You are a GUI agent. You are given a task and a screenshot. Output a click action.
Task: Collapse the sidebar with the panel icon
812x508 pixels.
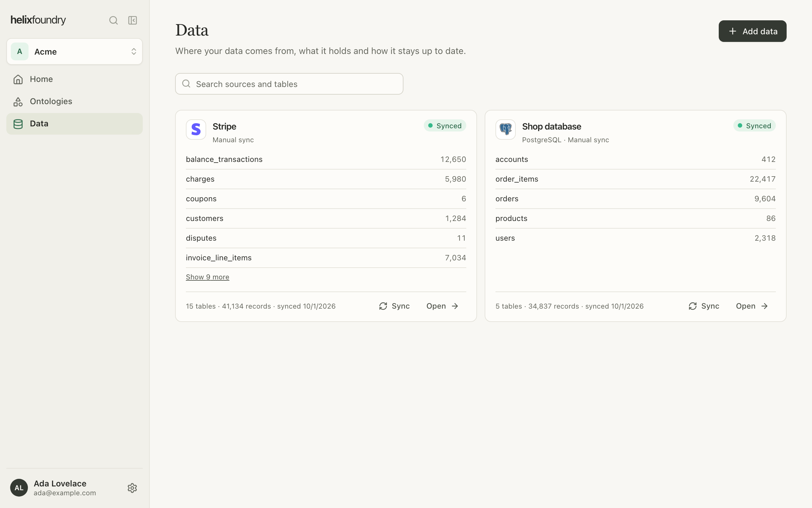pyautogui.click(x=133, y=21)
